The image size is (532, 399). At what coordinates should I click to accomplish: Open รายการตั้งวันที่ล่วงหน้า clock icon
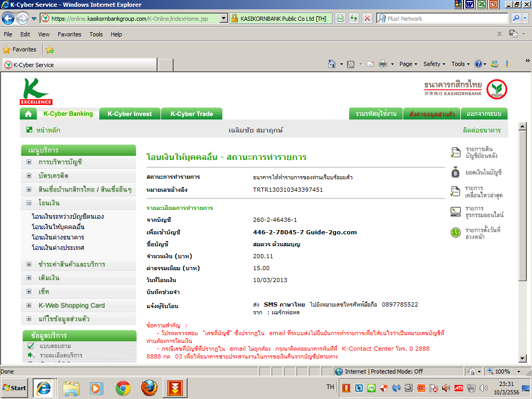click(x=455, y=233)
